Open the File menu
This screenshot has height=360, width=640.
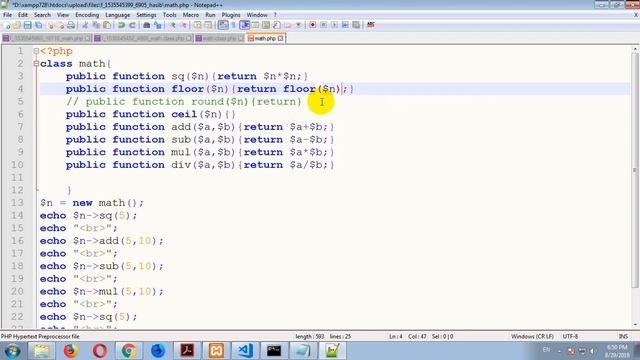click(7, 15)
